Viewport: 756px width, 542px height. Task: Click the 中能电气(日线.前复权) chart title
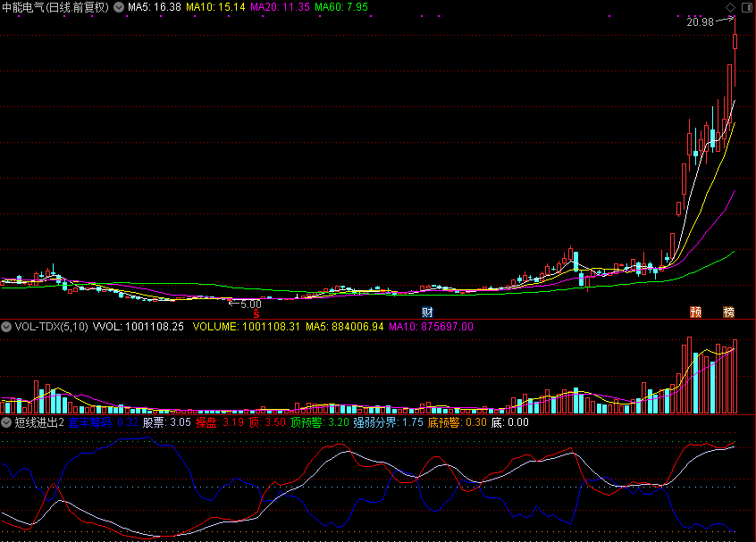[55, 7]
